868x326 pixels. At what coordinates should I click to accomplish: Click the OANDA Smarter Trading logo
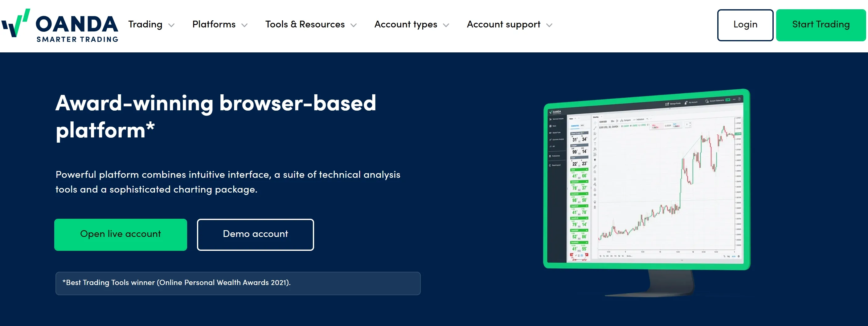click(x=60, y=26)
